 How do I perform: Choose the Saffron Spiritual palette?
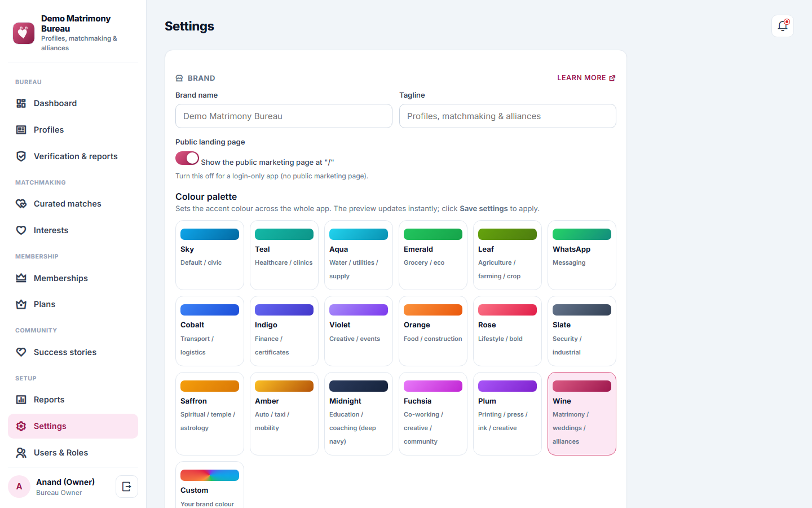[210, 414]
